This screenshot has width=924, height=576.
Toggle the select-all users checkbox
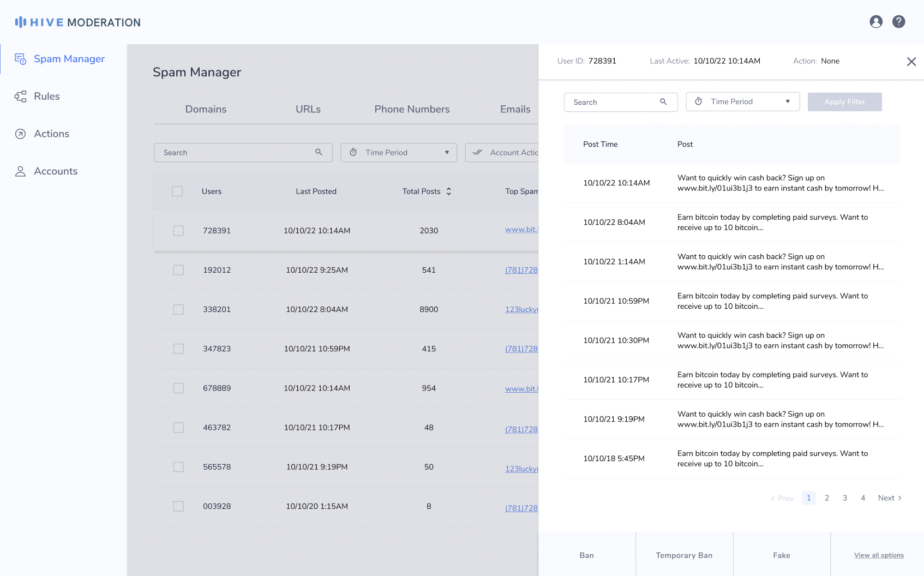(177, 191)
